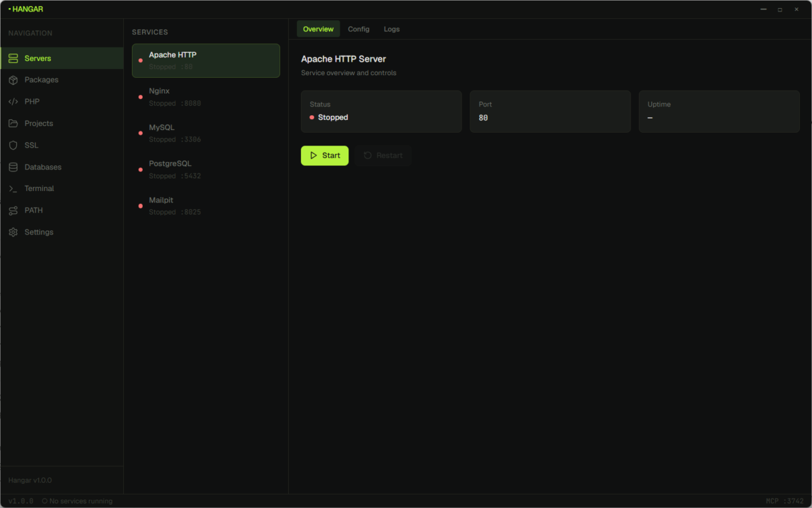The height and width of the screenshot is (508, 812).
Task: Select the Nginx service
Action: 206,97
